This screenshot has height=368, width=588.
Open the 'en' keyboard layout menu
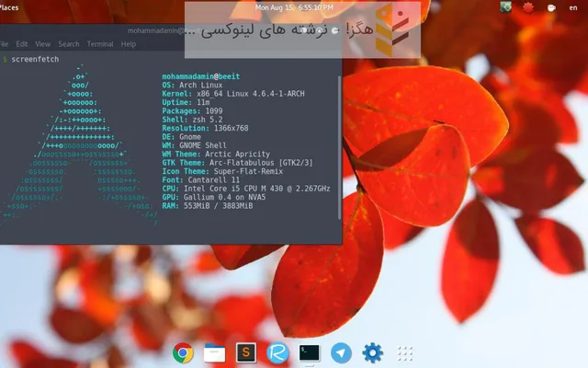(x=573, y=7)
